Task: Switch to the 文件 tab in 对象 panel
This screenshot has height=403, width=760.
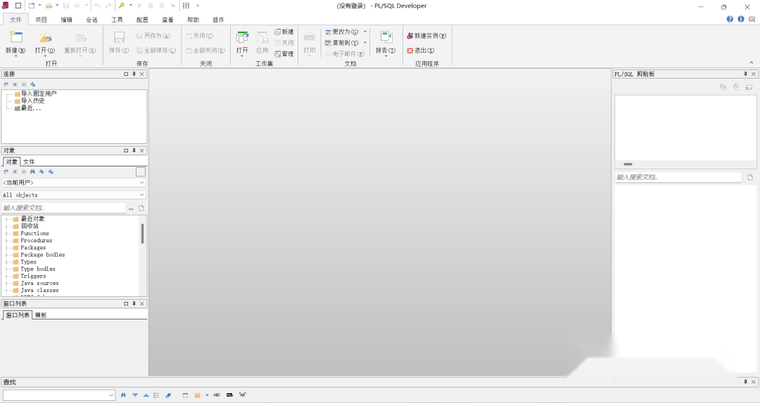Action: coord(29,162)
